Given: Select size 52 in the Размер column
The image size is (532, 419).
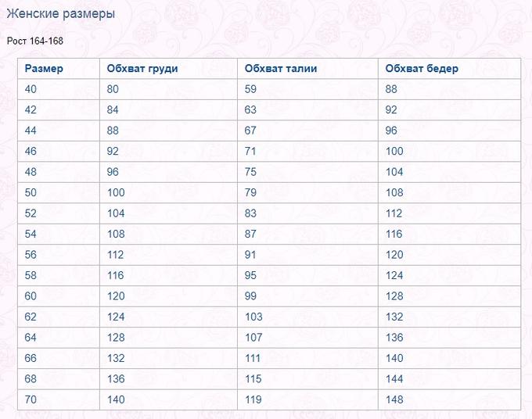Looking at the screenshot, I should pos(31,213).
